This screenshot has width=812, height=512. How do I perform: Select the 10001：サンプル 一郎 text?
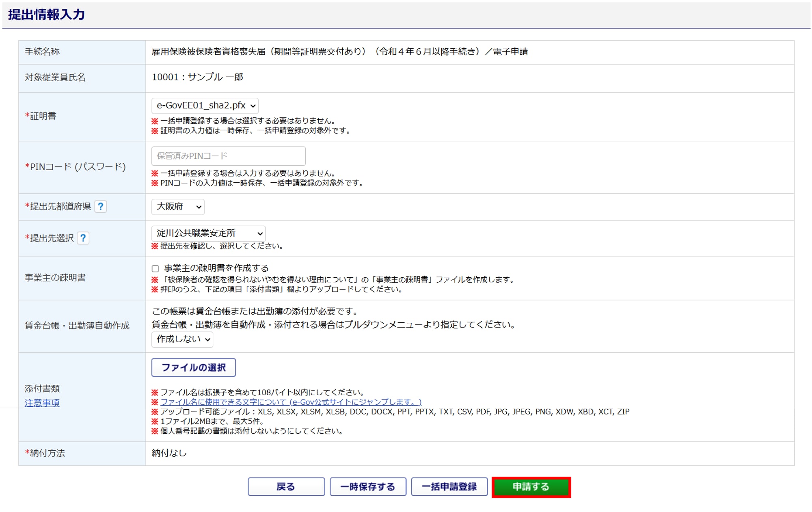pyautogui.click(x=197, y=77)
